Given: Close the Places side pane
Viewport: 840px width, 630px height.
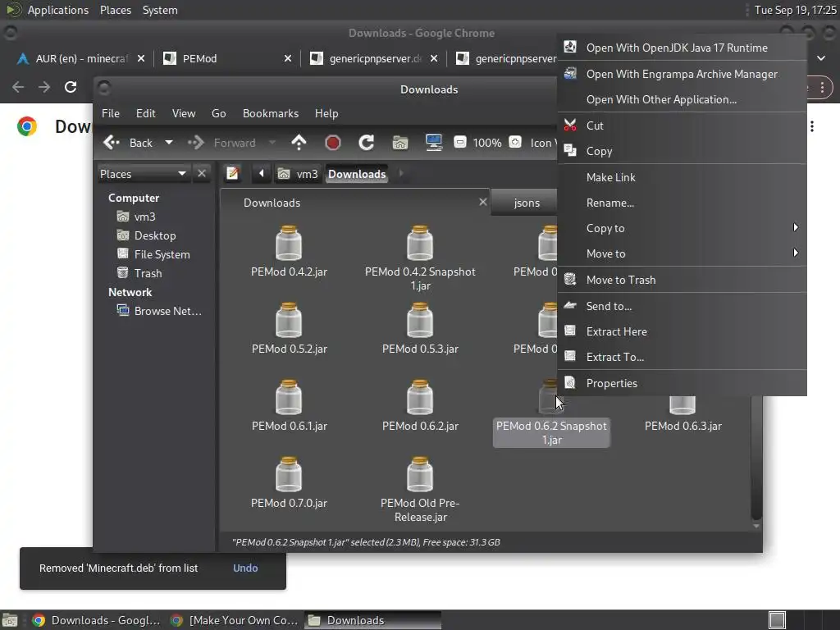Looking at the screenshot, I should coord(202,174).
